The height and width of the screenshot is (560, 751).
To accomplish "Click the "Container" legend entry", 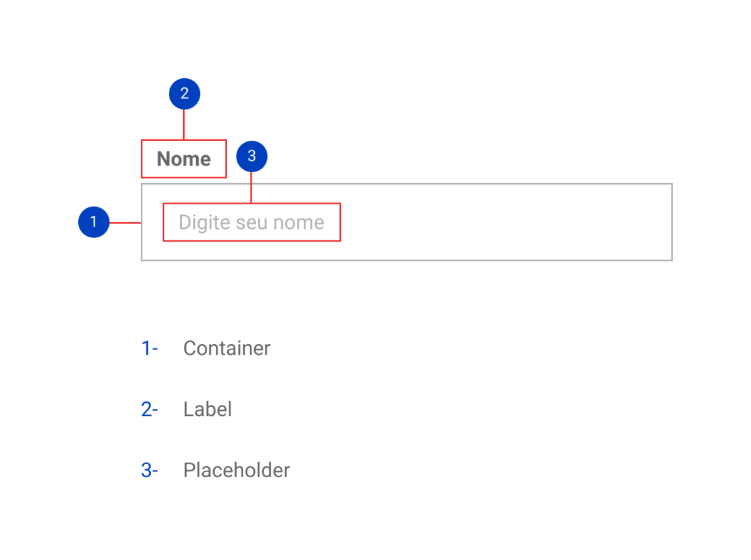I will tap(227, 348).
